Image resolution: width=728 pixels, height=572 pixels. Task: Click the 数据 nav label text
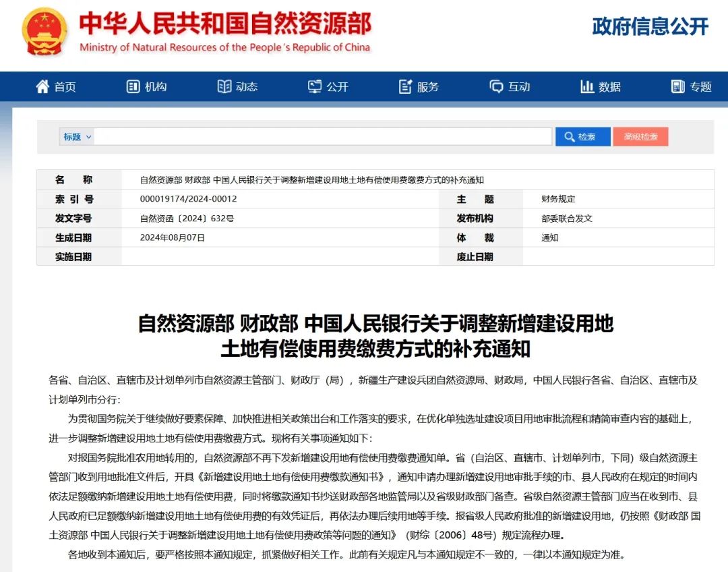coord(609,87)
